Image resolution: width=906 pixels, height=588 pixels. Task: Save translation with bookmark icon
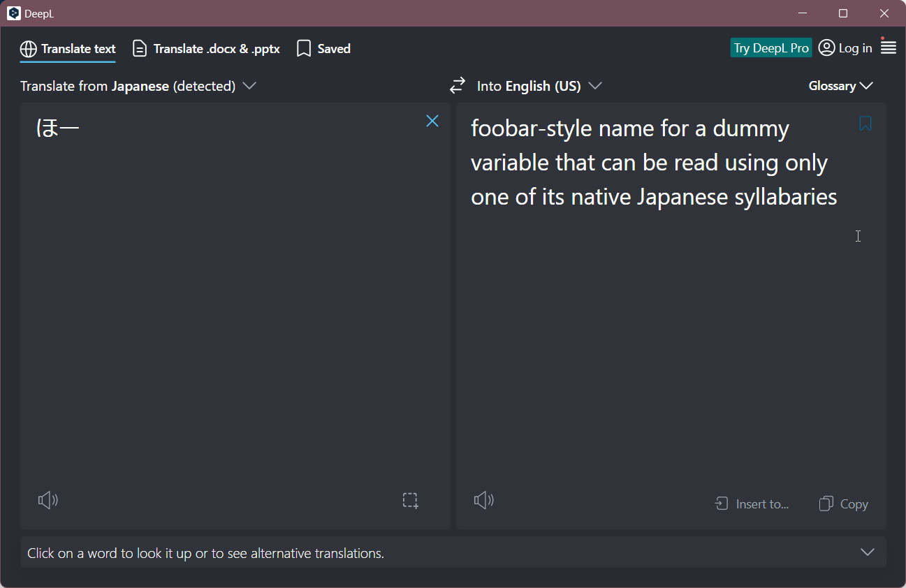[x=865, y=124]
